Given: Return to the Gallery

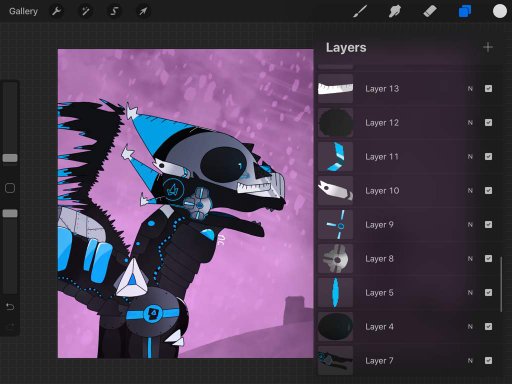Looking at the screenshot, I should (x=23, y=11).
